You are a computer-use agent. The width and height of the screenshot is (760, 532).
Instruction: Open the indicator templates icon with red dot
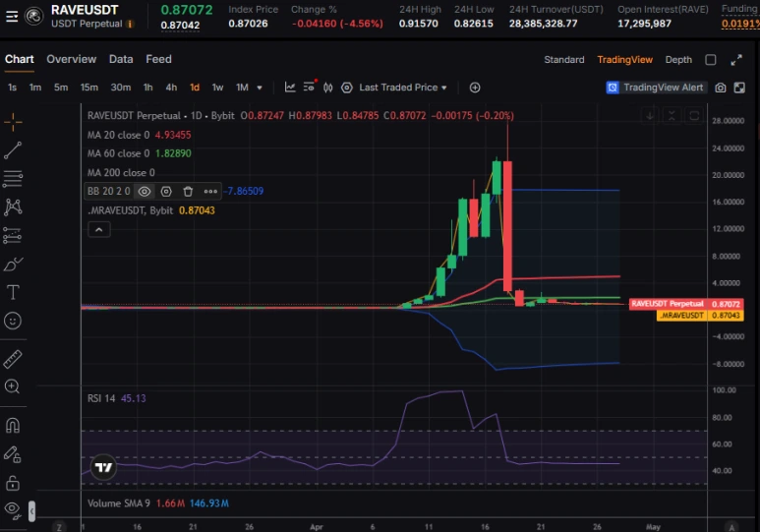point(309,87)
